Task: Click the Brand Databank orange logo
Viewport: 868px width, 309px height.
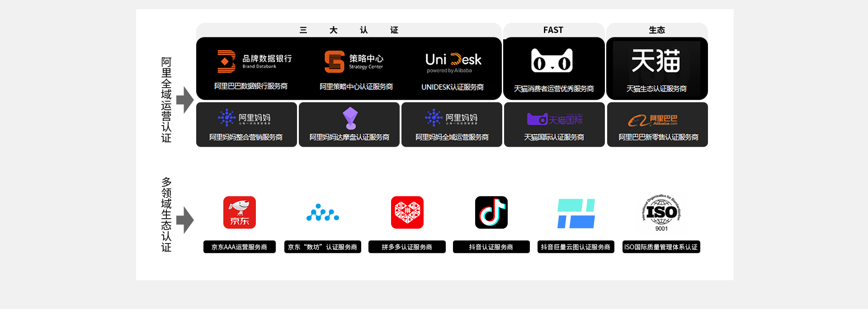Action: coord(226,61)
